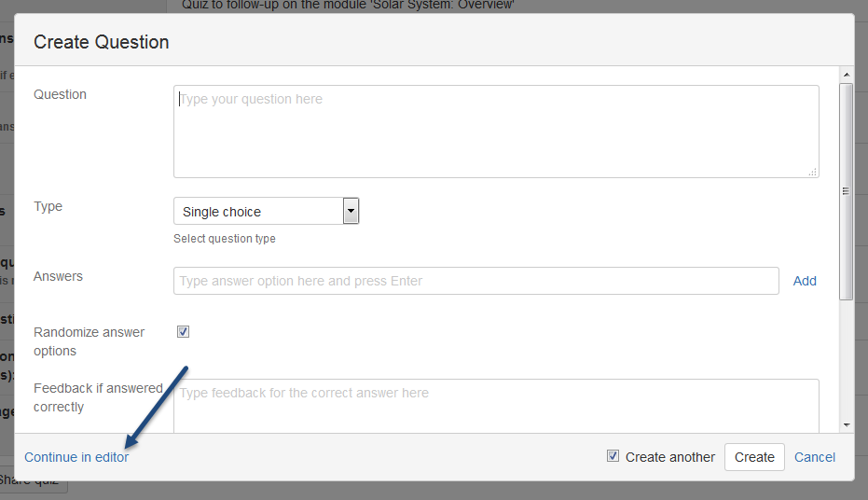The width and height of the screenshot is (868, 500).
Task: Cancel the Create Question dialog
Action: point(815,457)
